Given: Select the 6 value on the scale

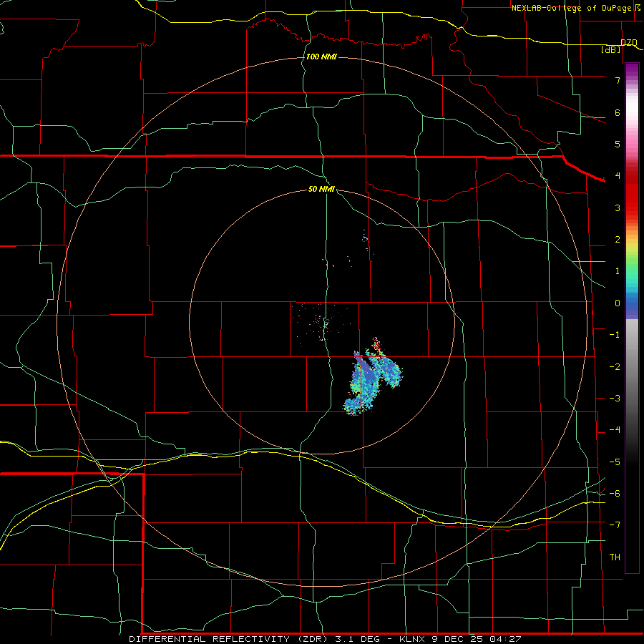Looking at the screenshot, I should 618,112.
